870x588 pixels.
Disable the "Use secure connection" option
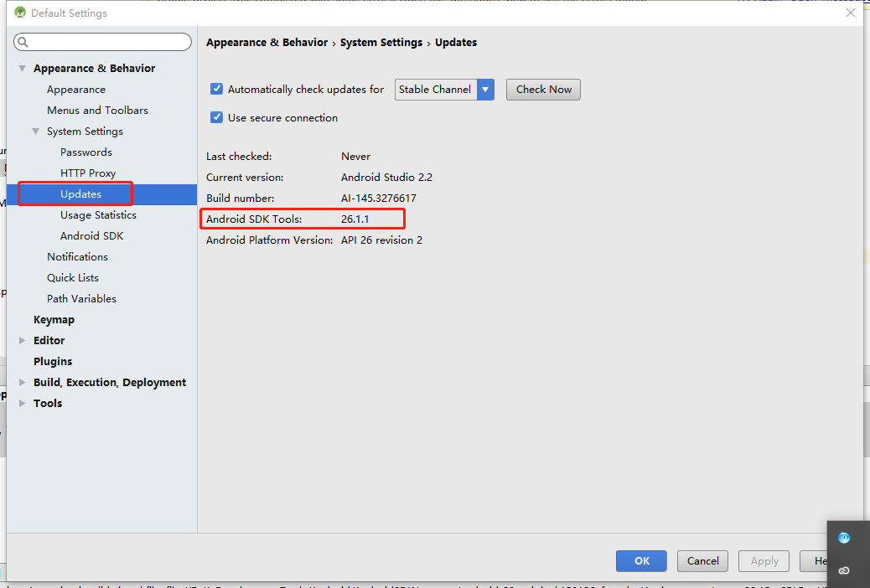pyautogui.click(x=216, y=117)
